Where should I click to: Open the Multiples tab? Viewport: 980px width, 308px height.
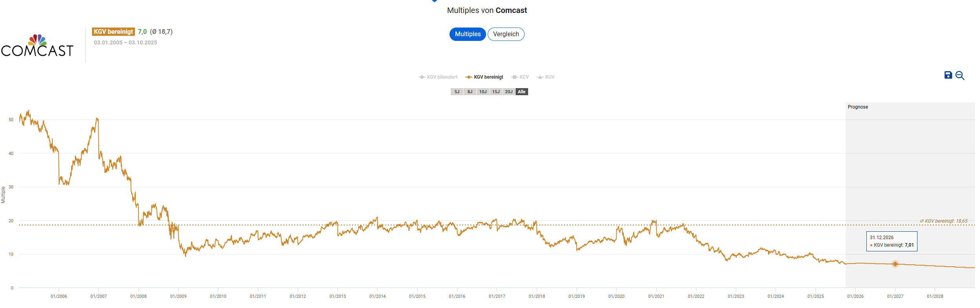tap(468, 34)
